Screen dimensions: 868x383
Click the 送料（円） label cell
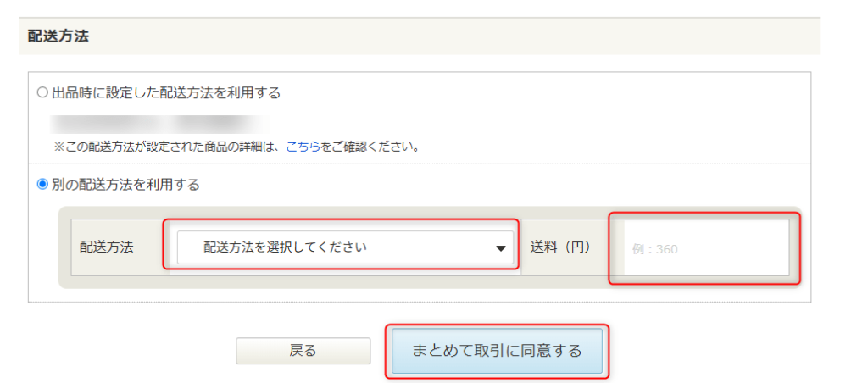click(x=561, y=247)
